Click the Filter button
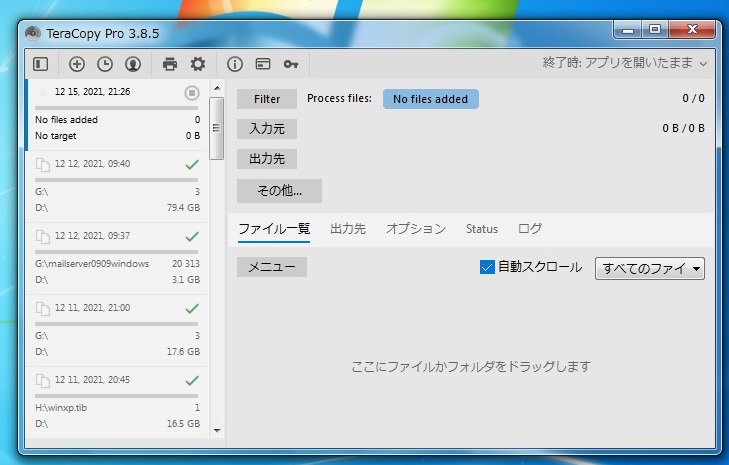 (267, 99)
